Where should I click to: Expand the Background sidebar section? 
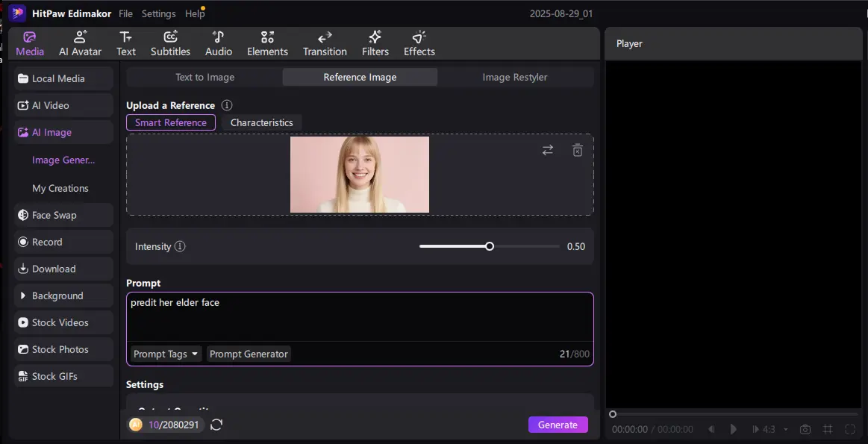(x=63, y=296)
